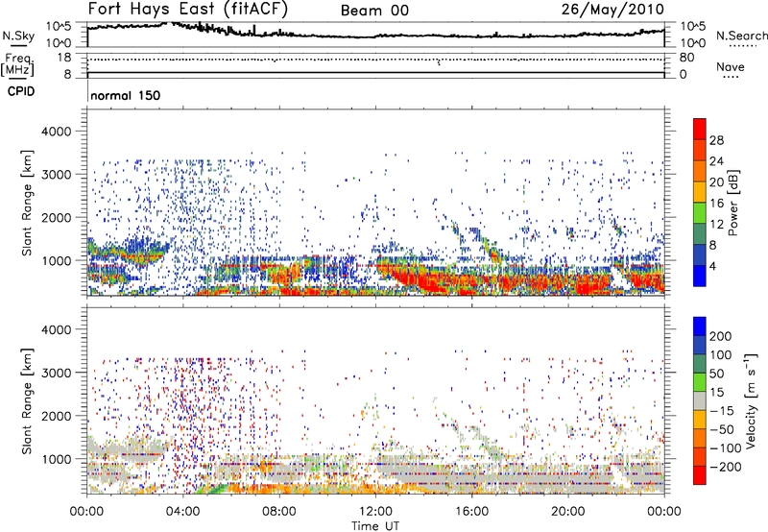Pick the top blue velocity colorbar segment
This screenshot has height=532, width=768.
pyautogui.click(x=700, y=326)
